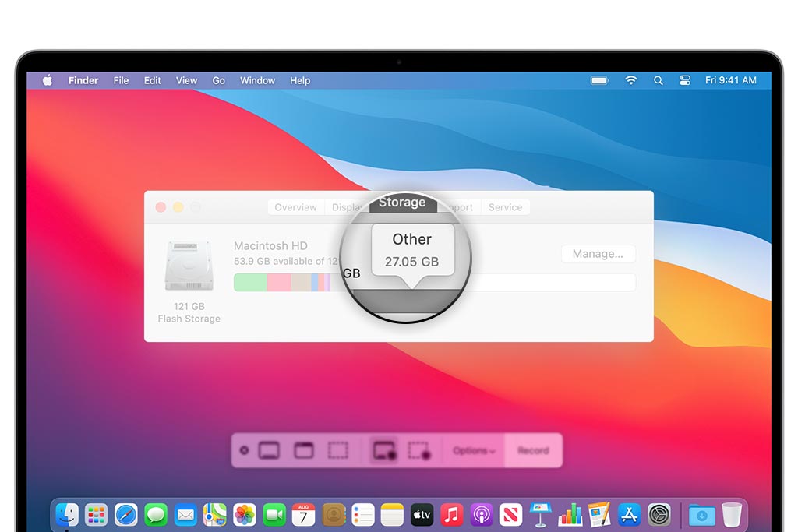The height and width of the screenshot is (532, 798).
Task: Open the Trash in the Dock
Action: [x=732, y=515]
